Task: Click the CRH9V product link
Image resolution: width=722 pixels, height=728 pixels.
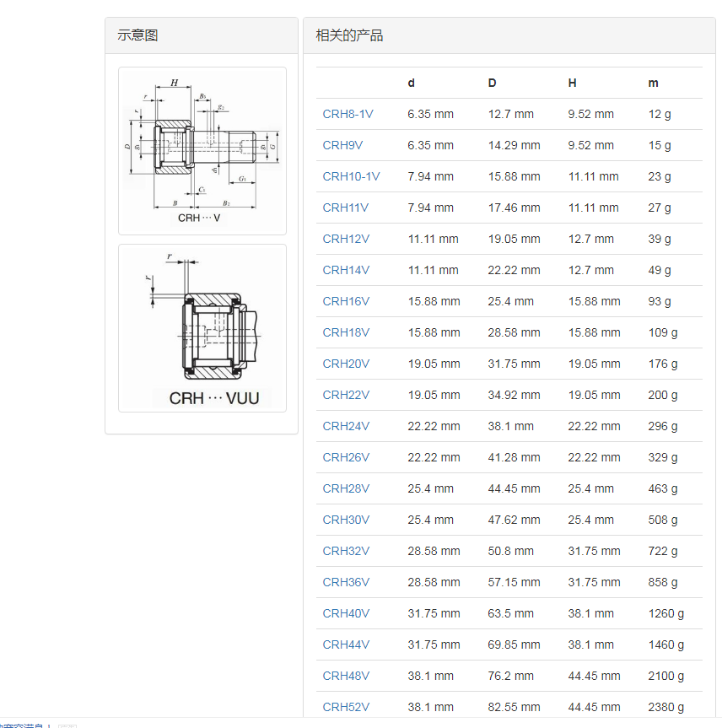Action: coord(342,145)
